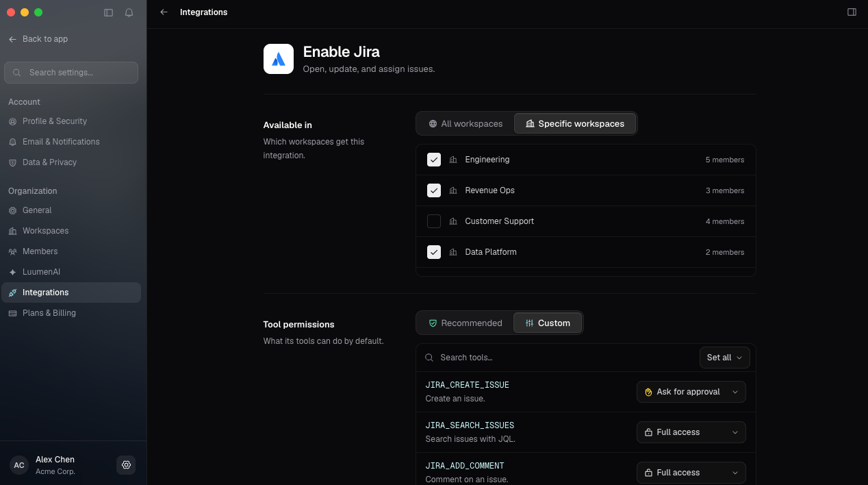
Task: Open Data & Privacy settings
Action: tap(71, 162)
